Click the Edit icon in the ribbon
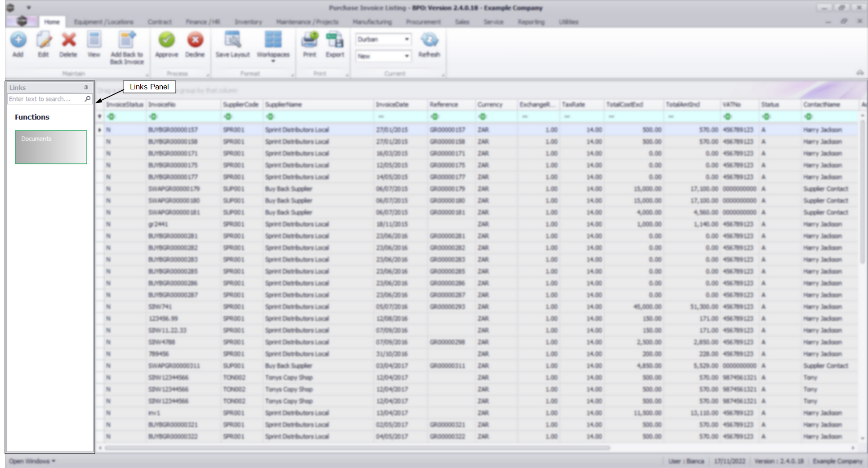Viewport: 868px width, 468px height. click(43, 44)
